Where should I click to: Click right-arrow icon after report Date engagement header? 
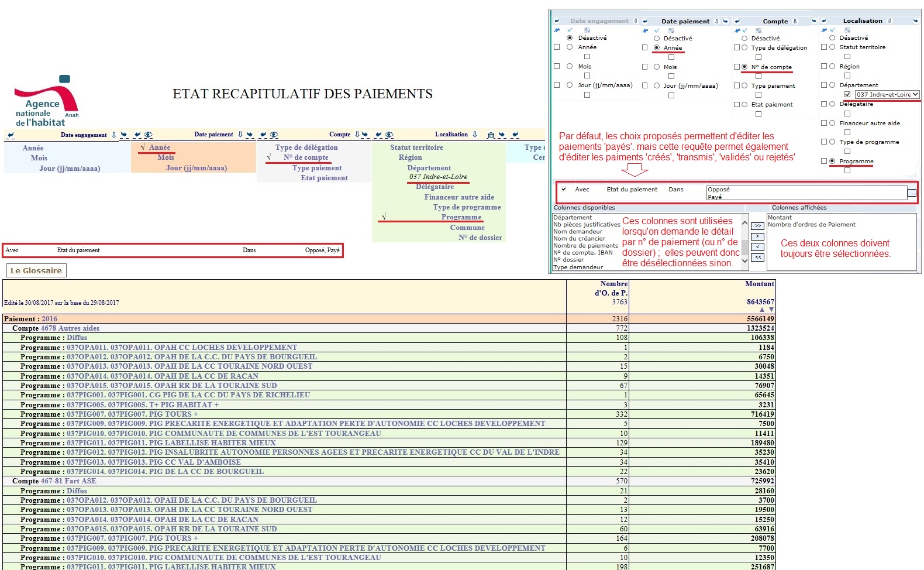(x=124, y=135)
